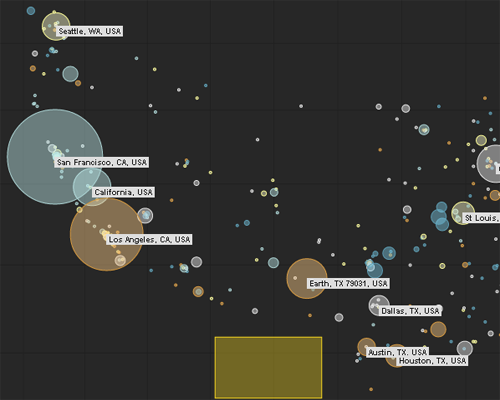Click the yellow rectangle region
Image resolution: width=500 pixels, height=400 pixels.
coord(268,368)
